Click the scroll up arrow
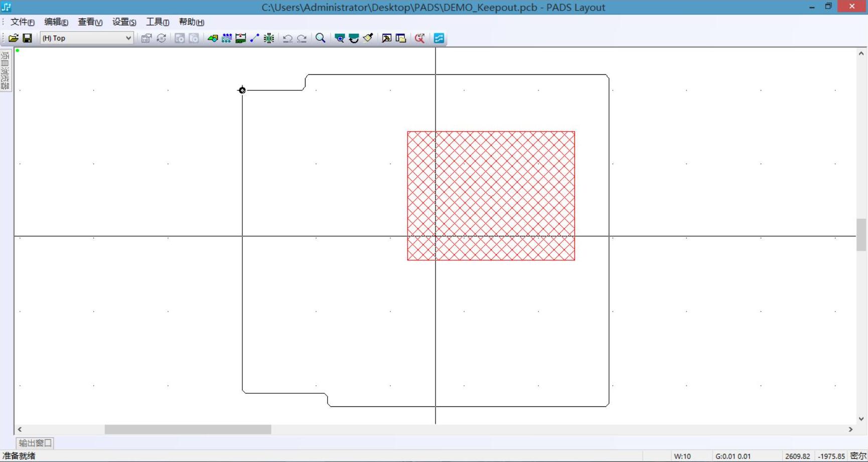 [x=861, y=53]
